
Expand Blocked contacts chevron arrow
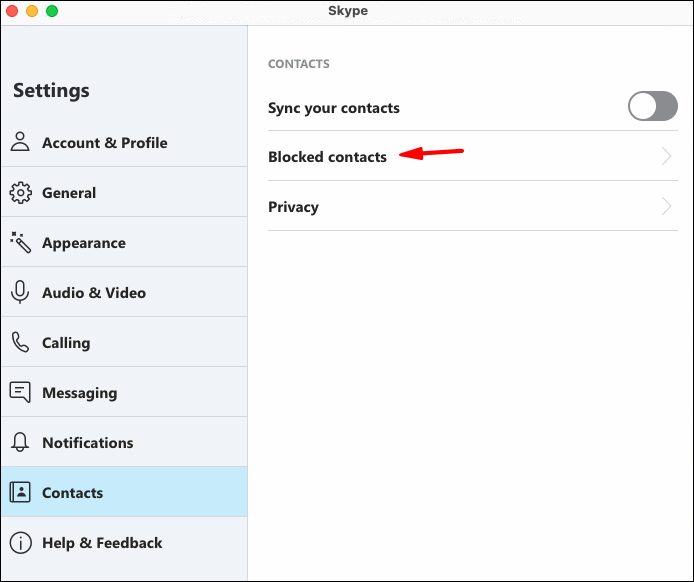tap(667, 157)
